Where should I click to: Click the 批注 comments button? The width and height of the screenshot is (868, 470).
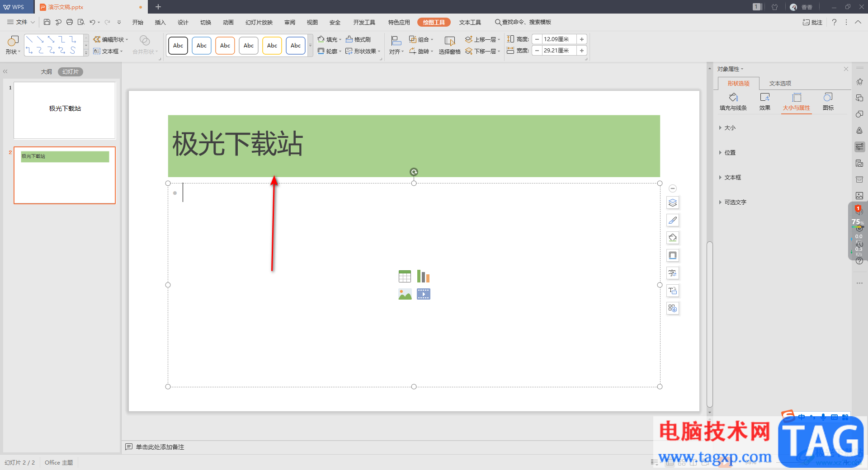pyautogui.click(x=813, y=22)
